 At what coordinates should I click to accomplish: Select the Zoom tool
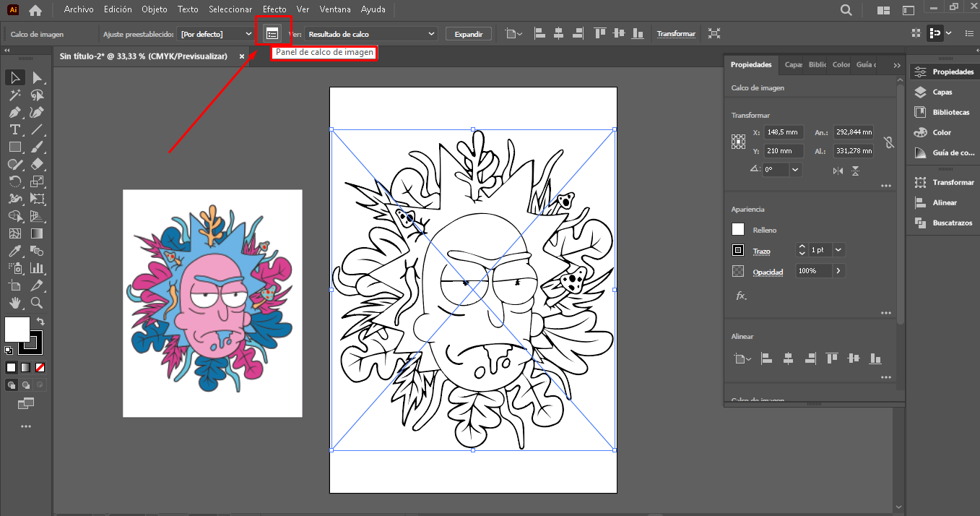coord(37,303)
